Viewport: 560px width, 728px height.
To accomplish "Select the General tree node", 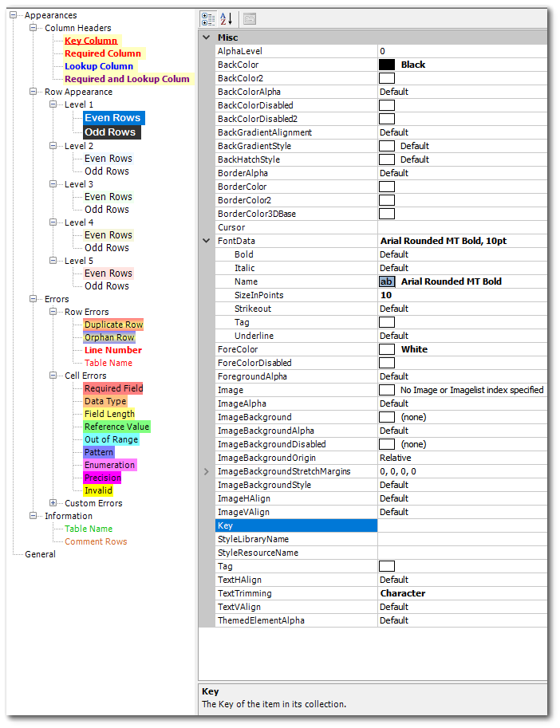I will (x=40, y=554).
